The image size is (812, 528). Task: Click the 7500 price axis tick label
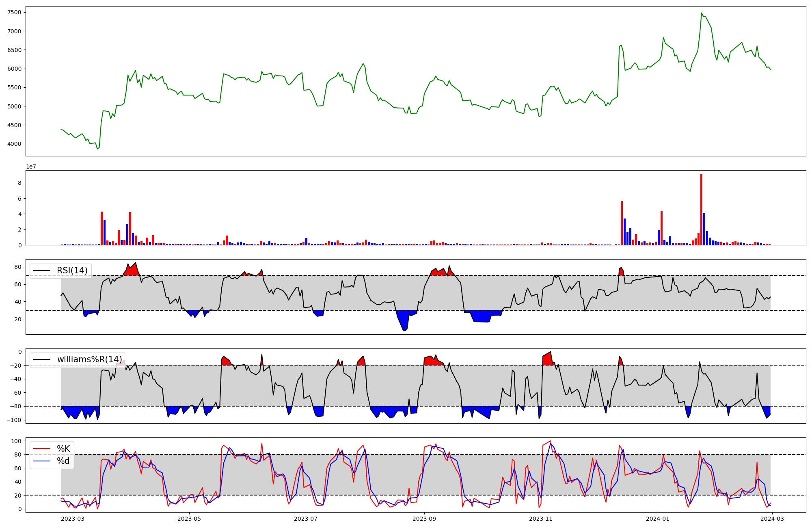14,12
